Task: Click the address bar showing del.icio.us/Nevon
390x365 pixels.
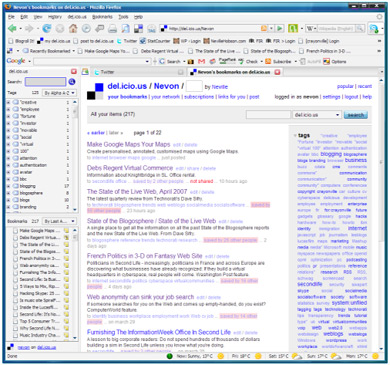Action: (213, 29)
